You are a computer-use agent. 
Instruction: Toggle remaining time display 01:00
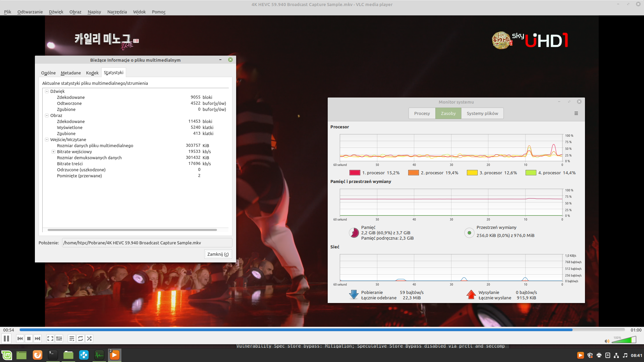(636, 330)
